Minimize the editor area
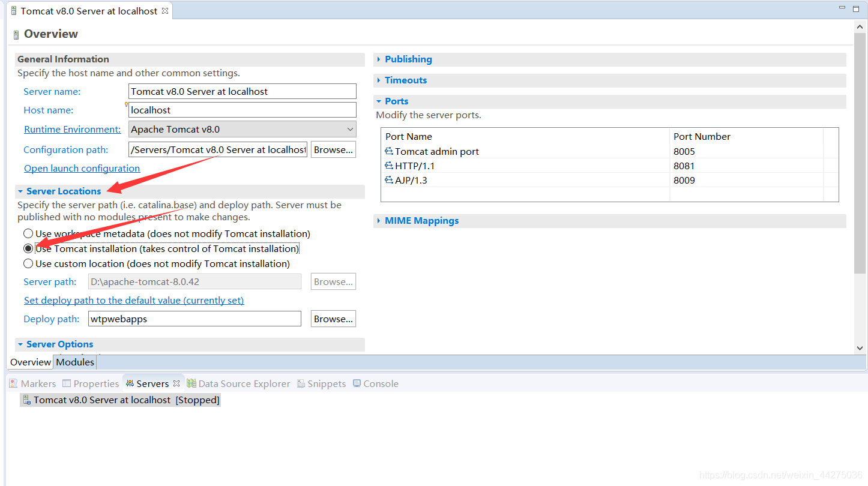The image size is (868, 486). (841, 8)
